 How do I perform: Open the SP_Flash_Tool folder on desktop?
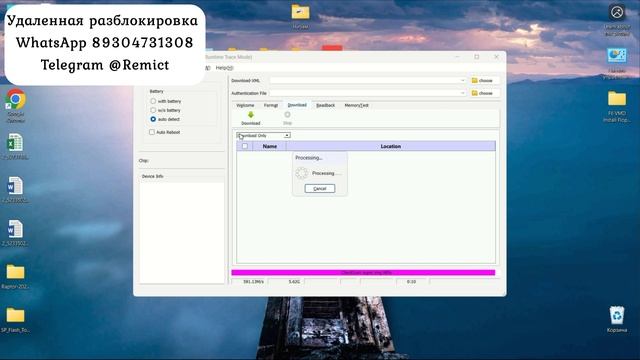click(16, 320)
